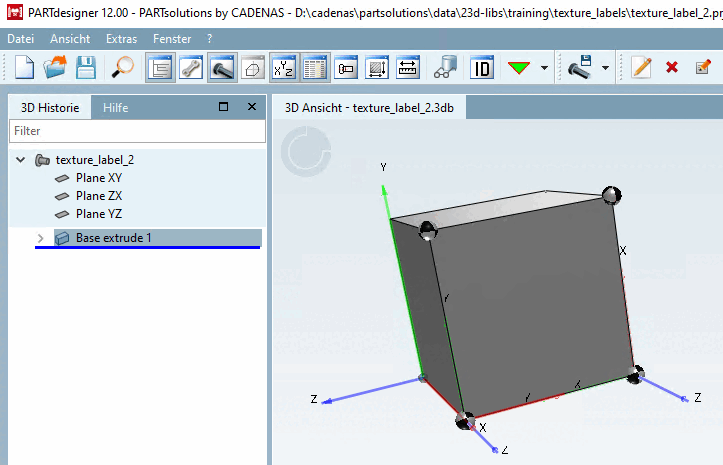Close the 3D Historie panel
The width and height of the screenshot is (723, 465).
[252, 107]
